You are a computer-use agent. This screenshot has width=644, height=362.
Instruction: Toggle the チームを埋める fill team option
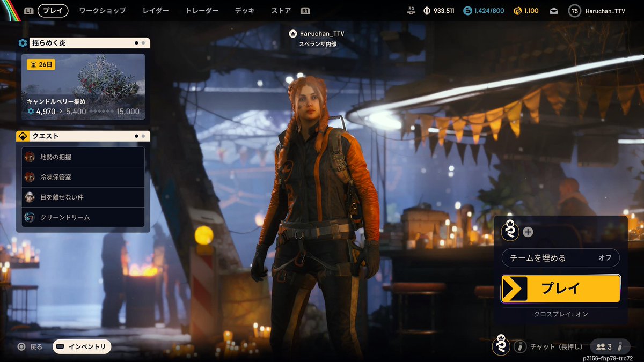(x=561, y=258)
